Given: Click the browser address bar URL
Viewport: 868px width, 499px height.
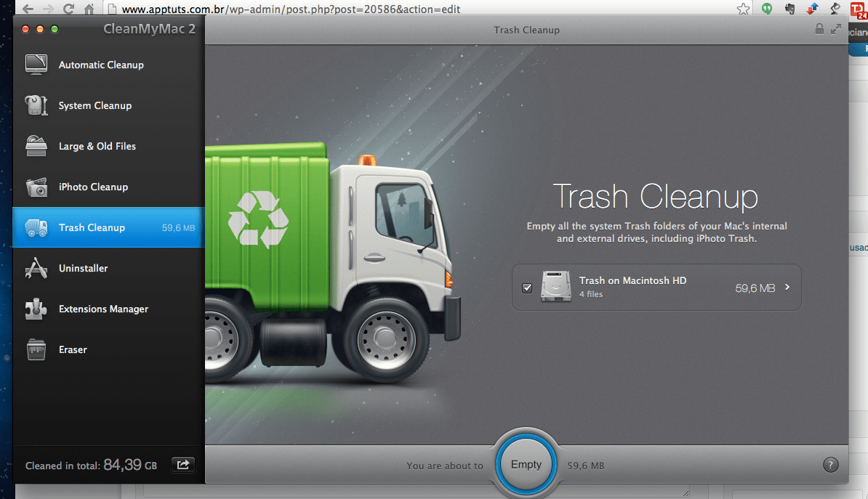Looking at the screenshot, I should pos(291,9).
